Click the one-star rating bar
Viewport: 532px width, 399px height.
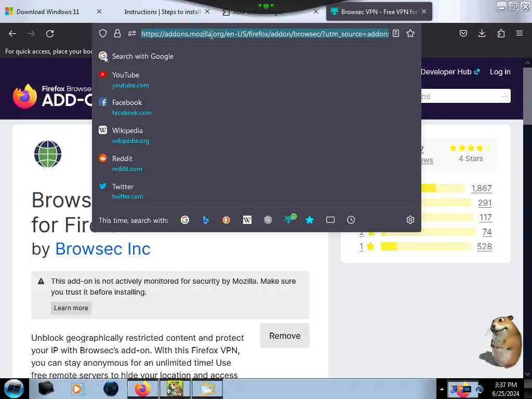[x=426, y=247]
